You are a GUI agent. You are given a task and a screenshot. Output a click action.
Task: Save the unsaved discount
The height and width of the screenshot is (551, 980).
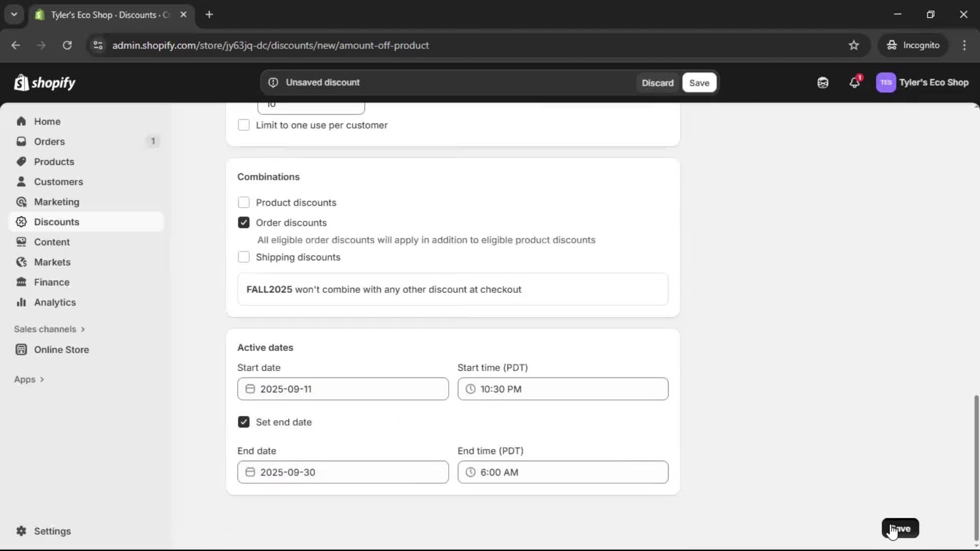(x=699, y=82)
